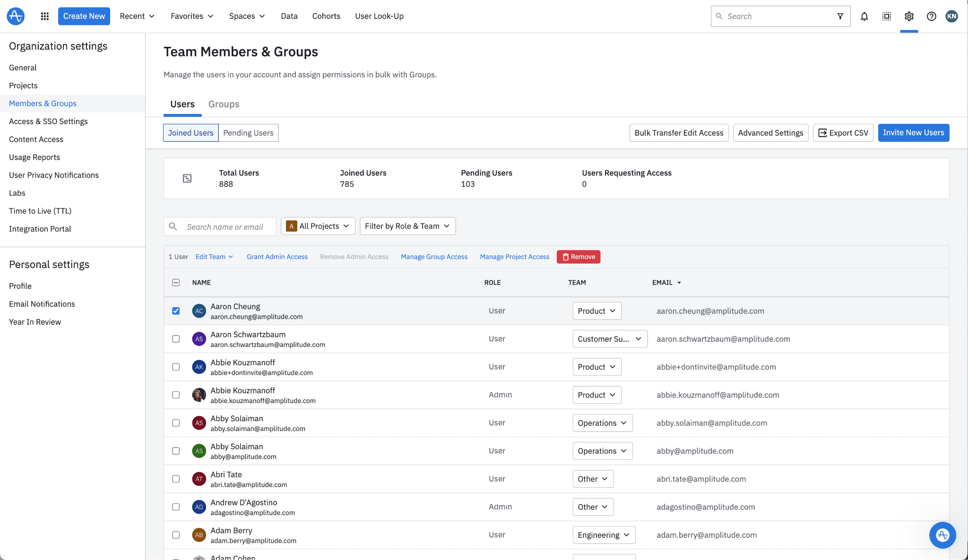The width and height of the screenshot is (968, 560).
Task: Open the settings gear
Action: (x=909, y=16)
